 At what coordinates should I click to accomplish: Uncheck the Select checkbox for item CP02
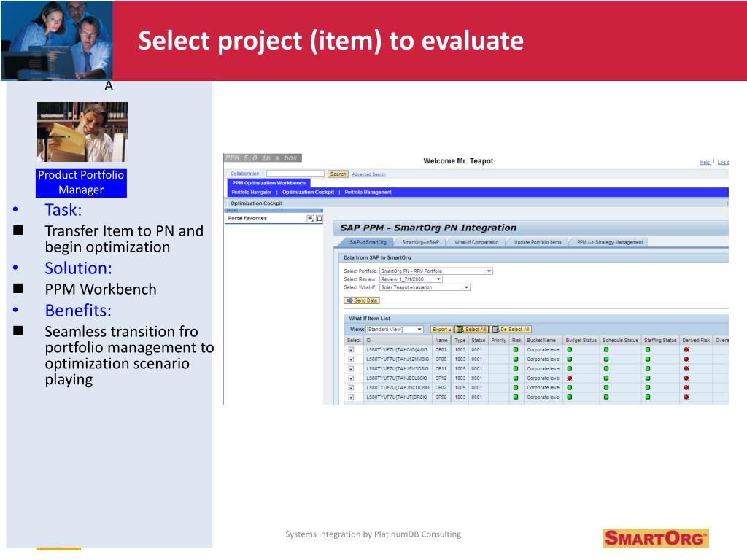351,388
